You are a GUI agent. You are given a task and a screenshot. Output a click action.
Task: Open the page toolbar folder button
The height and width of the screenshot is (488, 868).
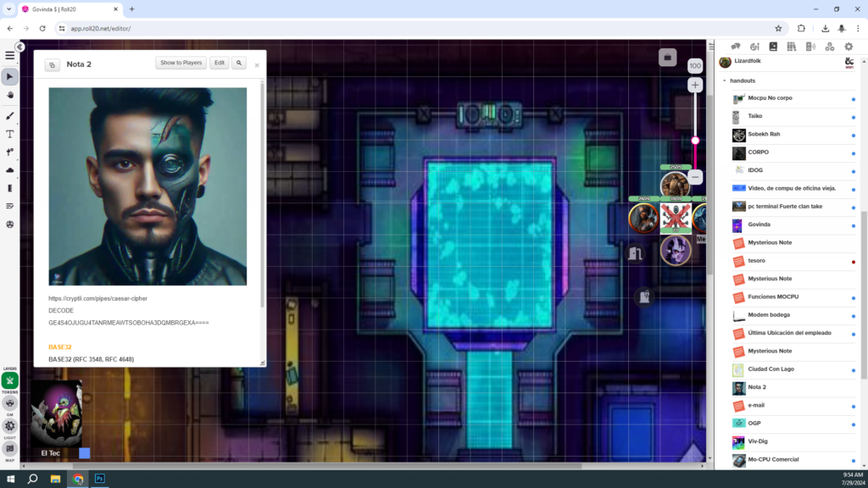(x=668, y=58)
